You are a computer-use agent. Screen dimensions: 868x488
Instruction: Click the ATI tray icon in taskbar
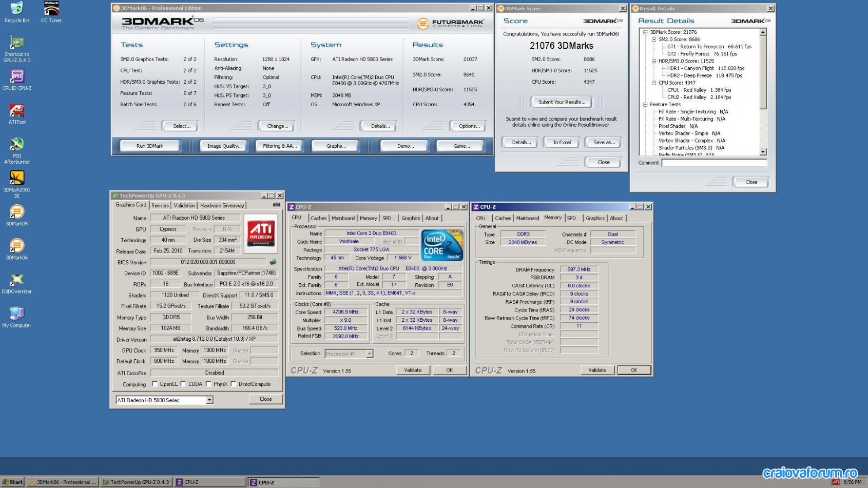pos(836,482)
